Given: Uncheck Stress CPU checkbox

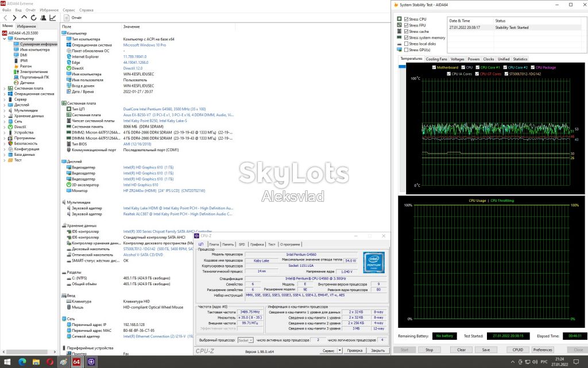Looking at the screenshot, I should 406,19.
